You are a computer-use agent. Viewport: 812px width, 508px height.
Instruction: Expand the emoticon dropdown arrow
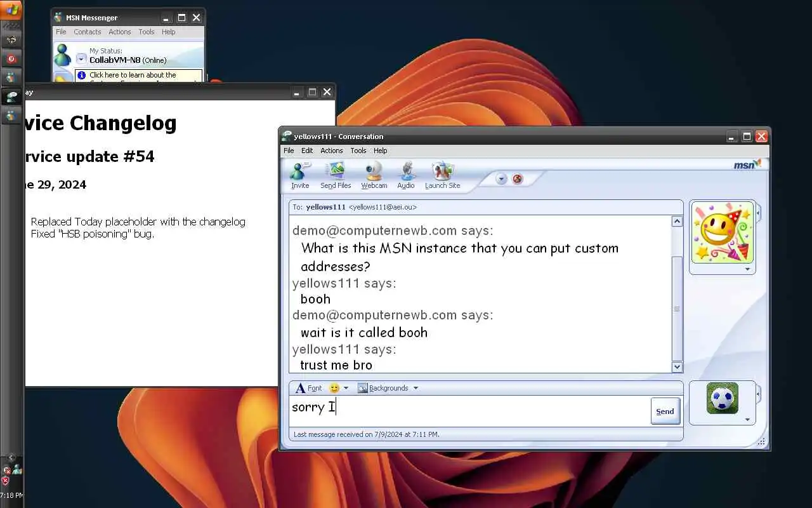click(346, 388)
